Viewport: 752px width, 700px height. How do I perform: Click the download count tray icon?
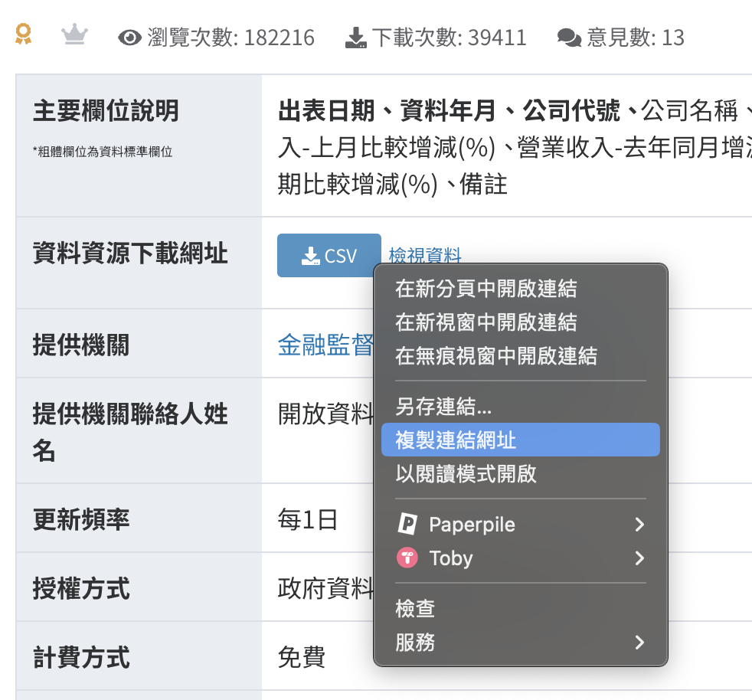coord(356,38)
